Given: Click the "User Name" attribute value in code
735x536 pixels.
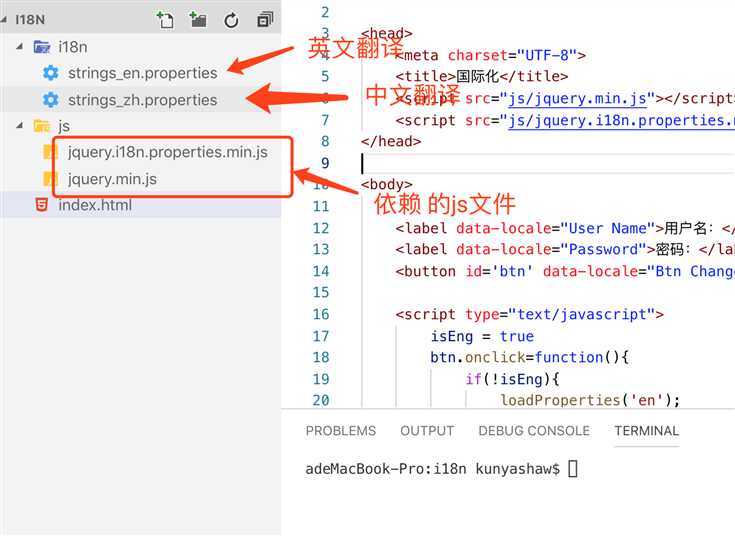Looking at the screenshot, I should point(607,228).
